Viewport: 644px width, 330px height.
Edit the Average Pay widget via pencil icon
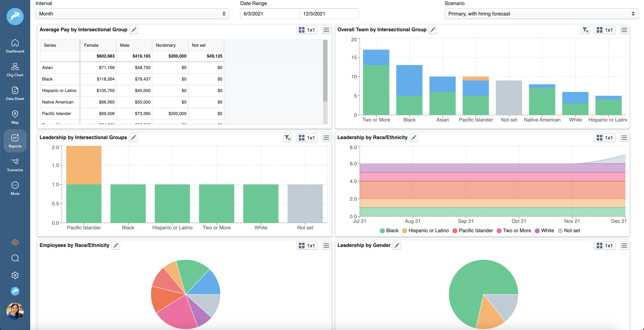(x=134, y=30)
